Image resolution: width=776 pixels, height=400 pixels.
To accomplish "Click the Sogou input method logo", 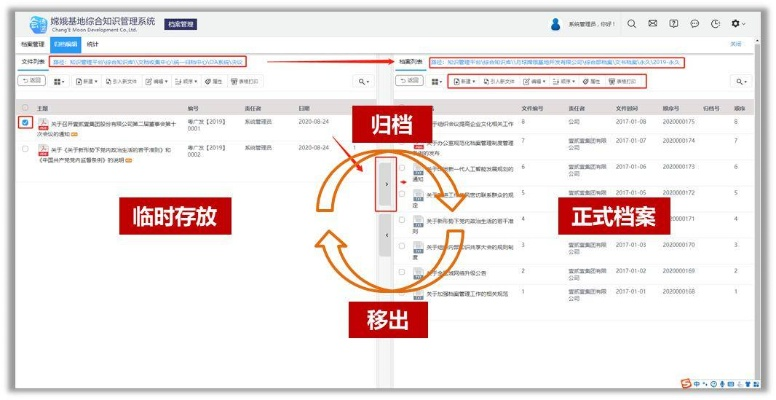I will [685, 384].
